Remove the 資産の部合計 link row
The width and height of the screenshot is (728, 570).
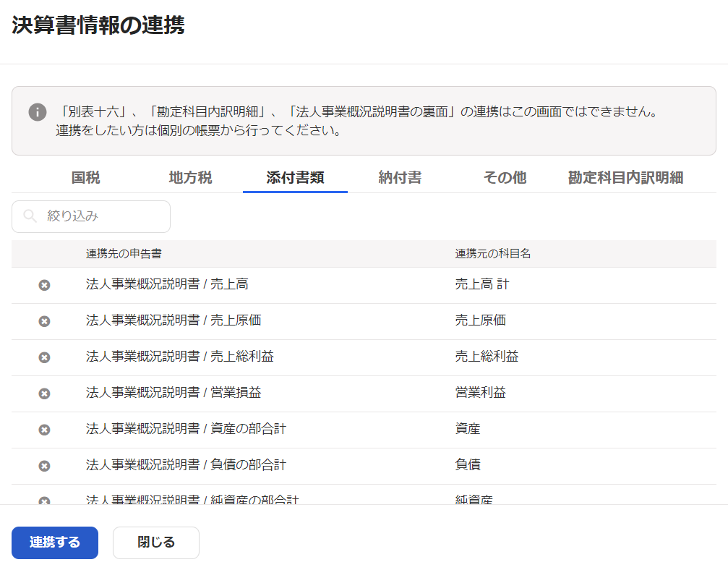44,430
